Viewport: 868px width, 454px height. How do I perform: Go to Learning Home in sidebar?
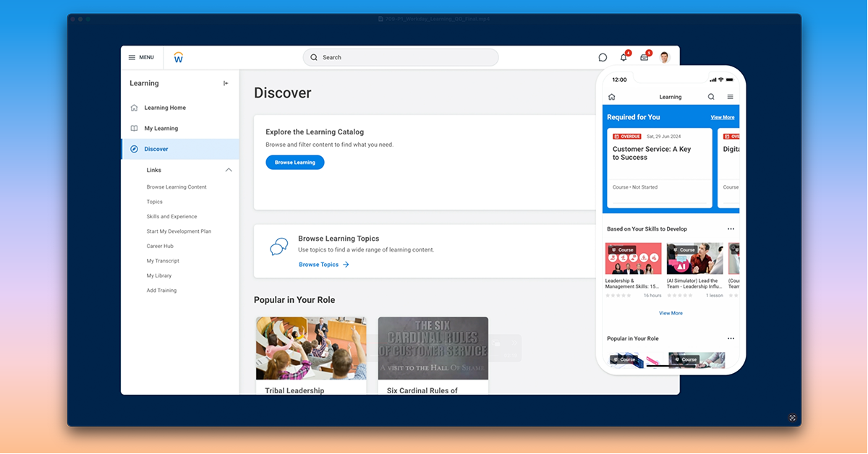[165, 108]
